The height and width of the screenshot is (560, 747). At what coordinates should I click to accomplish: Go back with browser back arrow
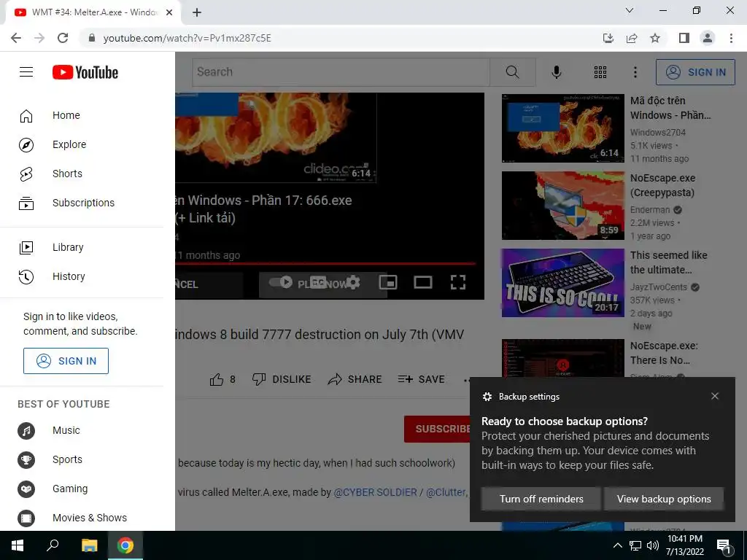[x=16, y=38]
